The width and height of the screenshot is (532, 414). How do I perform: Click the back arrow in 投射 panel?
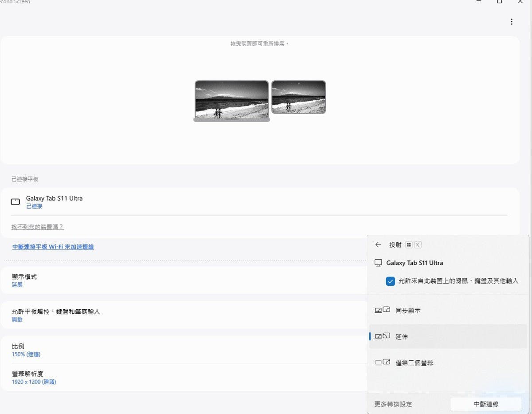pos(378,244)
